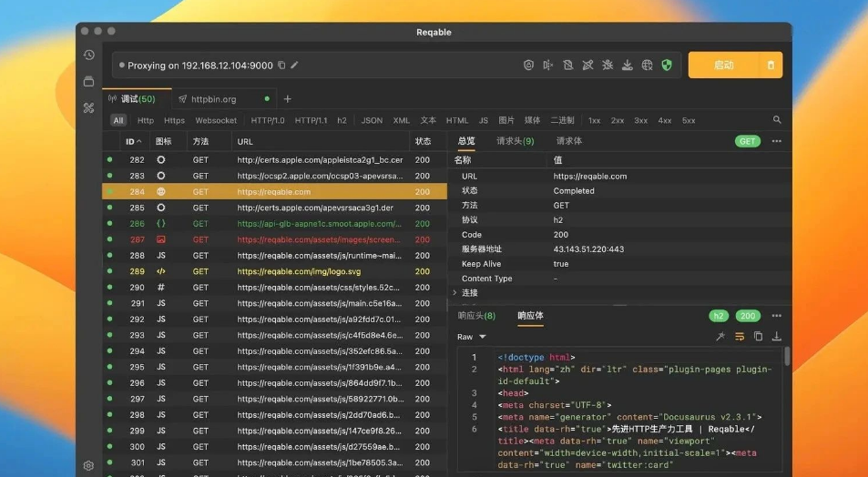Search the traffic list with magnifier icon

pos(777,120)
